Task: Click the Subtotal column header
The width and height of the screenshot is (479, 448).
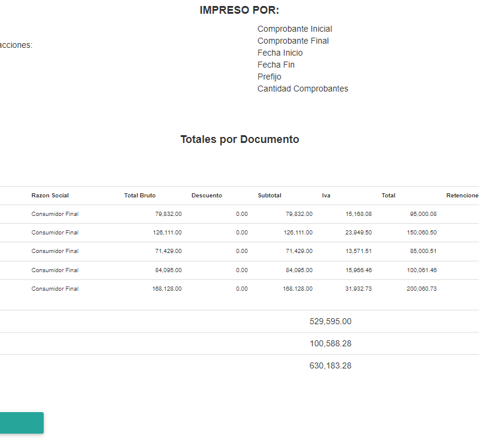Action: pyautogui.click(x=269, y=196)
